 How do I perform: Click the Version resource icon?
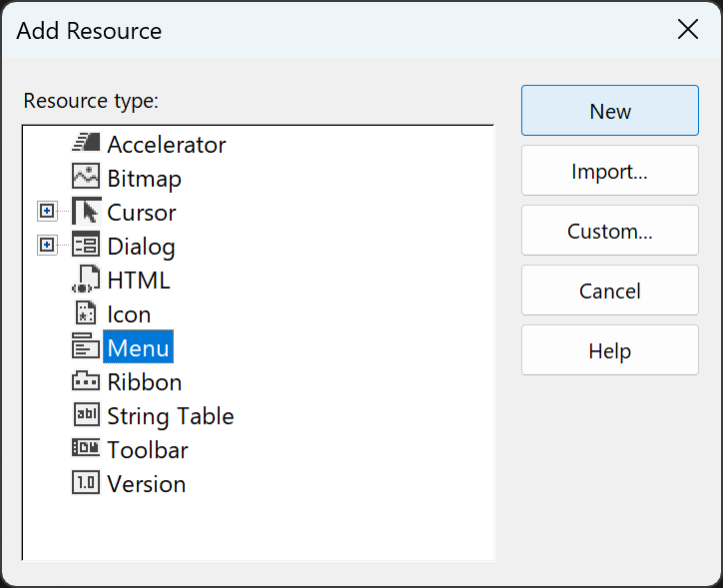tap(86, 483)
